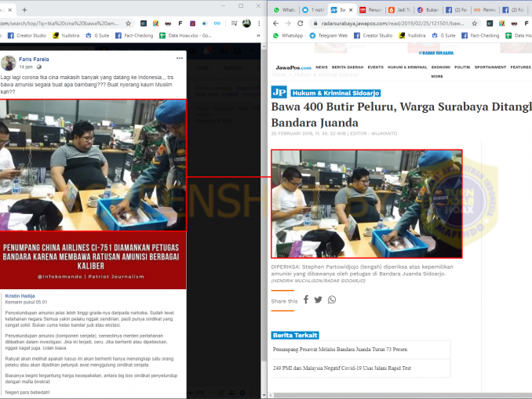Switch to the WhatsApp tab

284,10
